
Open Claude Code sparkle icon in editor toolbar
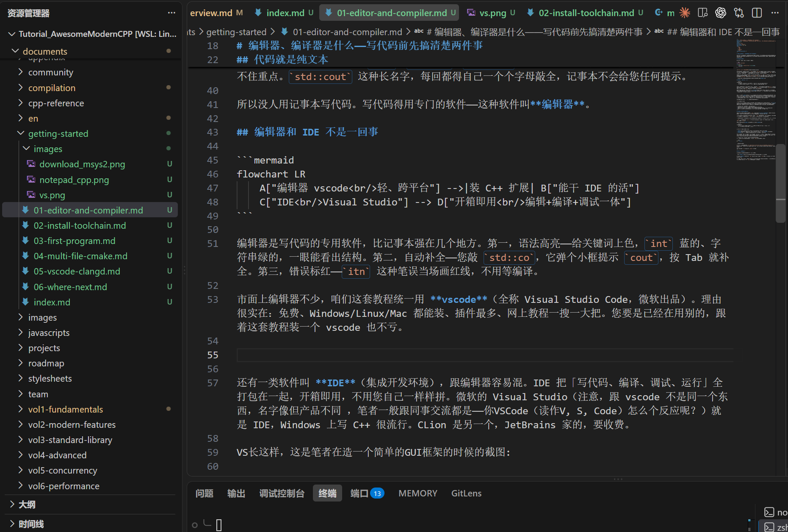pyautogui.click(x=685, y=13)
